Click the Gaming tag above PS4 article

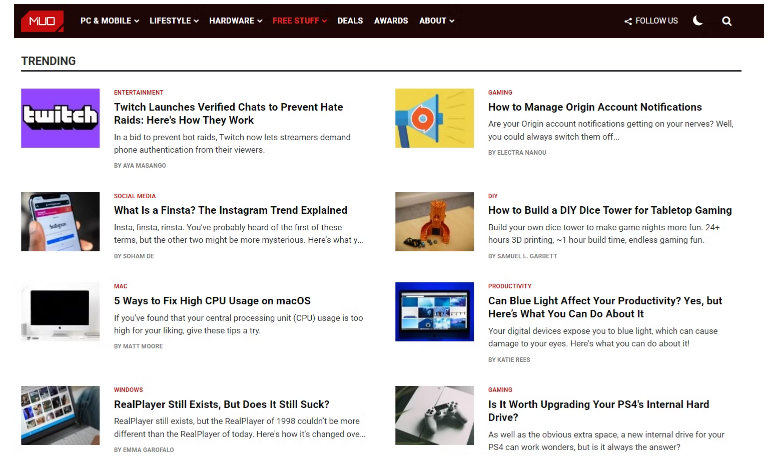tap(500, 390)
